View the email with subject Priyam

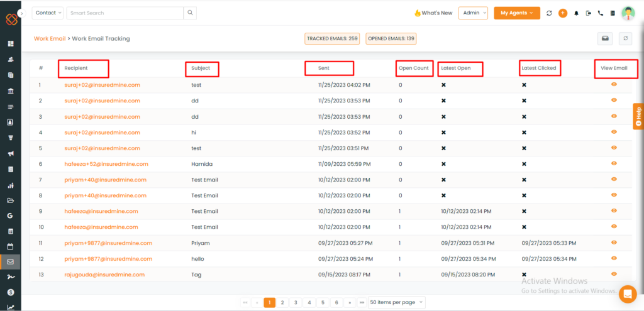614,243
